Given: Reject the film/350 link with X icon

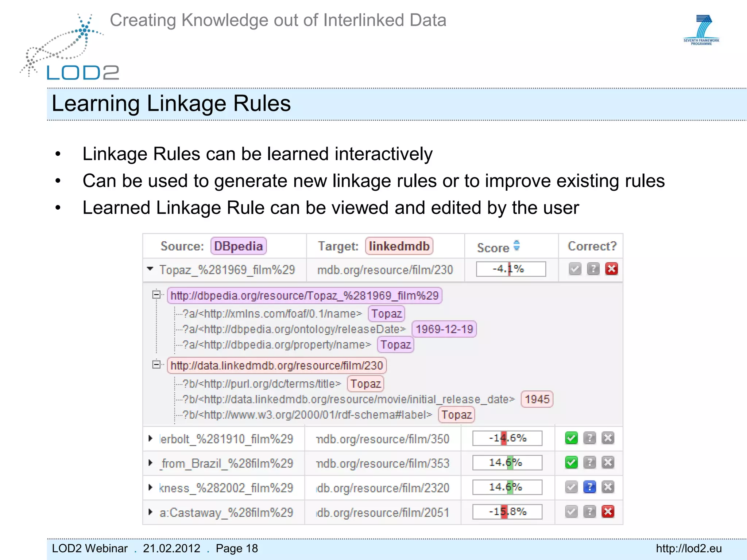Looking at the screenshot, I should [608, 438].
